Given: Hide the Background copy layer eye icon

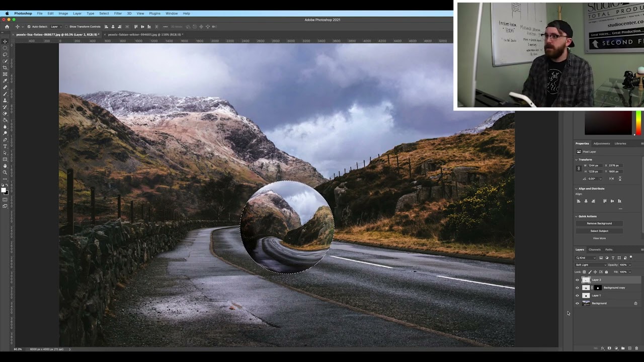Looking at the screenshot, I should [x=577, y=288].
